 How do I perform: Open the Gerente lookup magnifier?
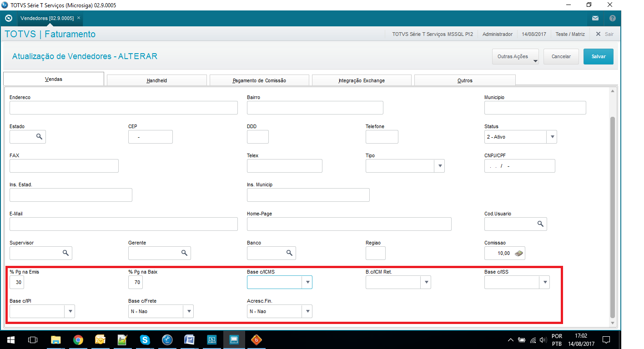click(x=184, y=253)
